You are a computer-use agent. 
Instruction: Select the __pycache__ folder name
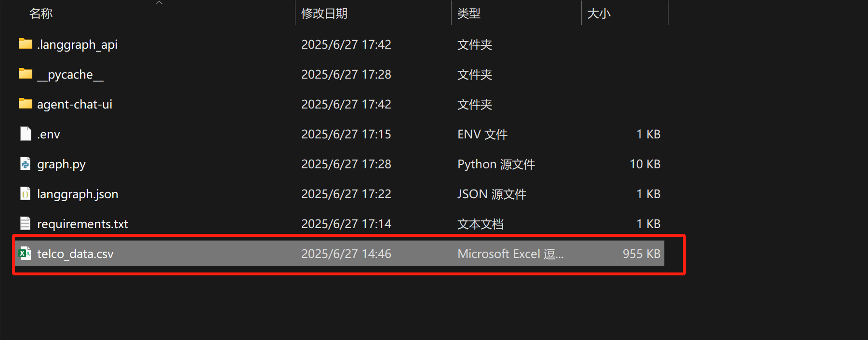(x=70, y=75)
